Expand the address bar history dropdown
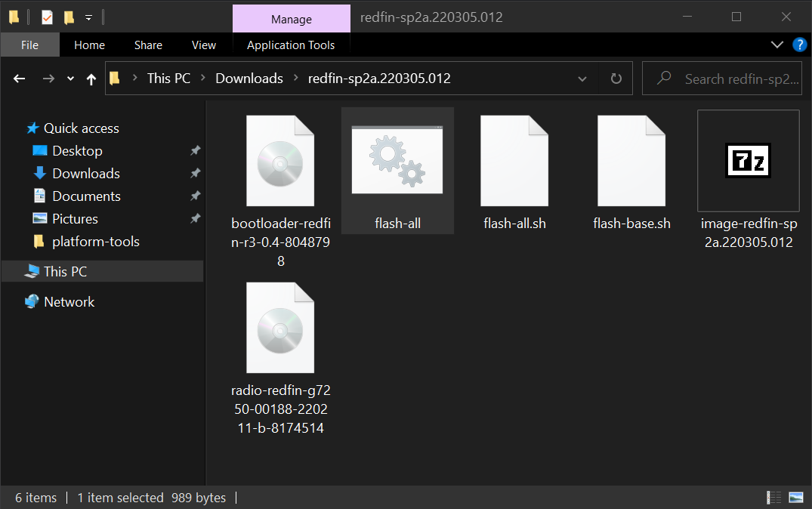Viewport: 812px width, 509px height. coord(582,78)
